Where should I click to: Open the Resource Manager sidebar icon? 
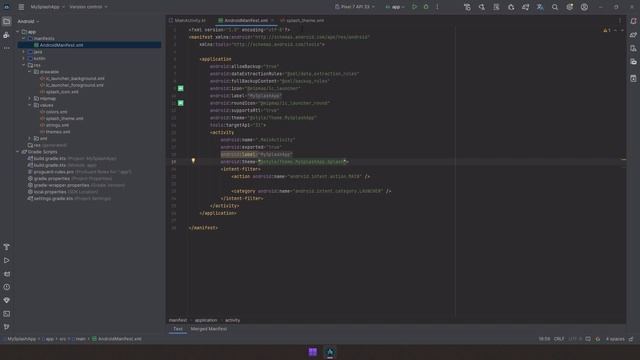point(7,35)
